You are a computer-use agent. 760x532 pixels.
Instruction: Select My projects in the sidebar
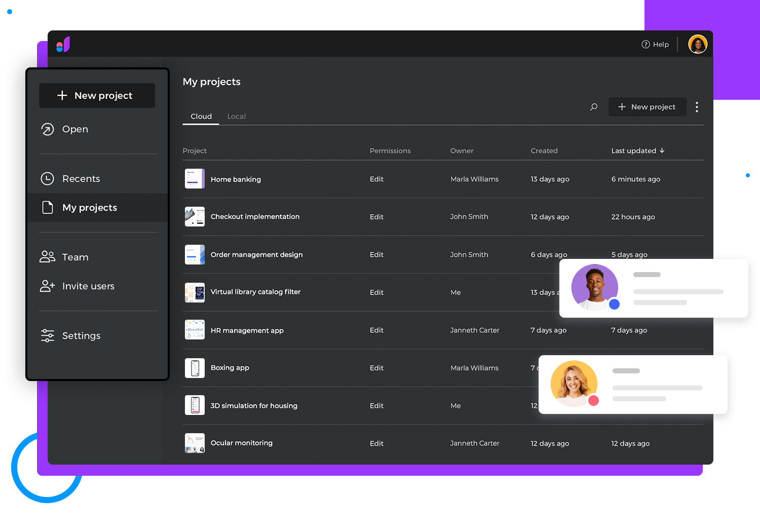tap(97, 208)
